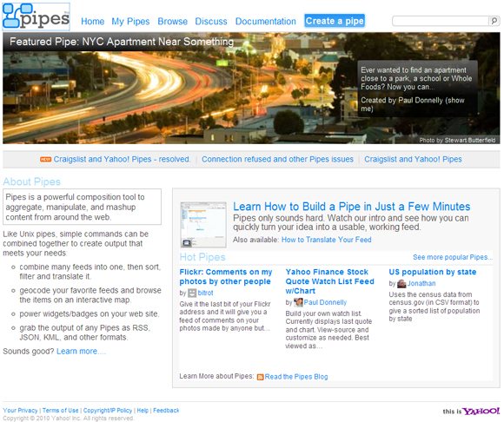Click the RSS icon beside Pipes Blog
The image size is (504, 422).
[x=260, y=377]
